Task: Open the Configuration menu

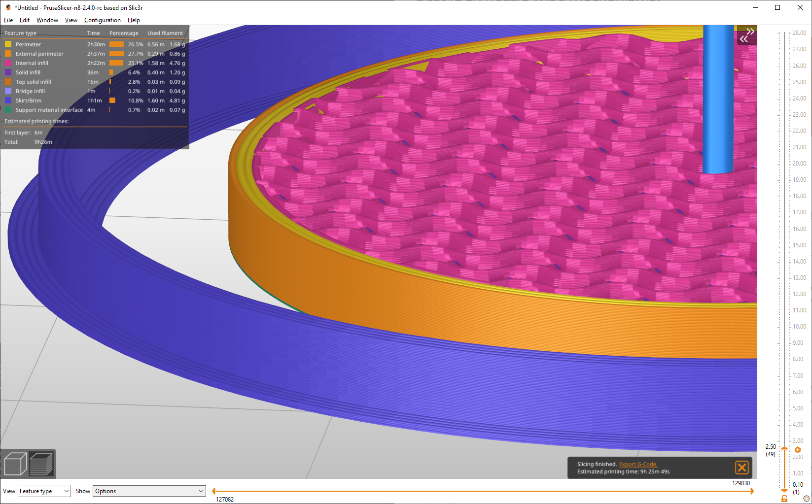Action: [x=102, y=20]
